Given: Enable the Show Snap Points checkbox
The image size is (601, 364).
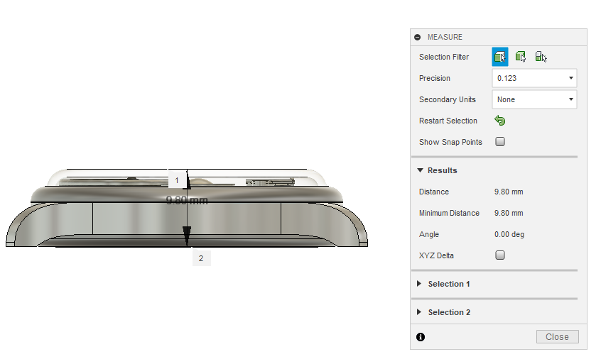Looking at the screenshot, I should click(500, 142).
